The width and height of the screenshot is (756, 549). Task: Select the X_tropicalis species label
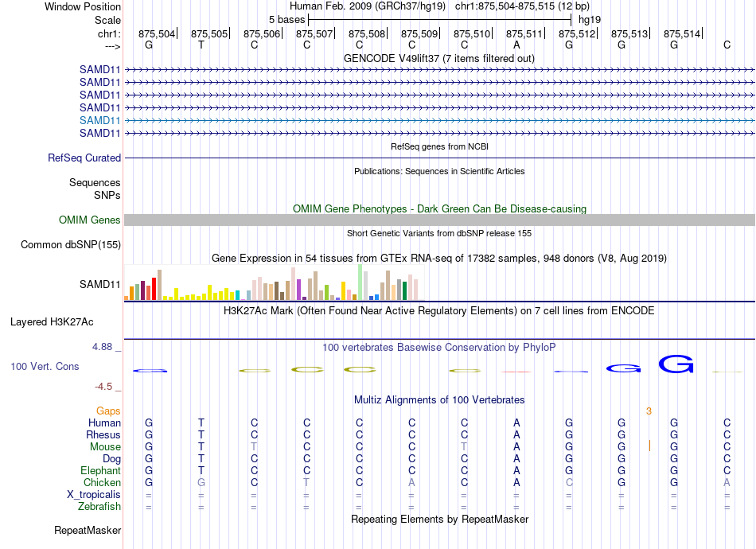pos(94,495)
